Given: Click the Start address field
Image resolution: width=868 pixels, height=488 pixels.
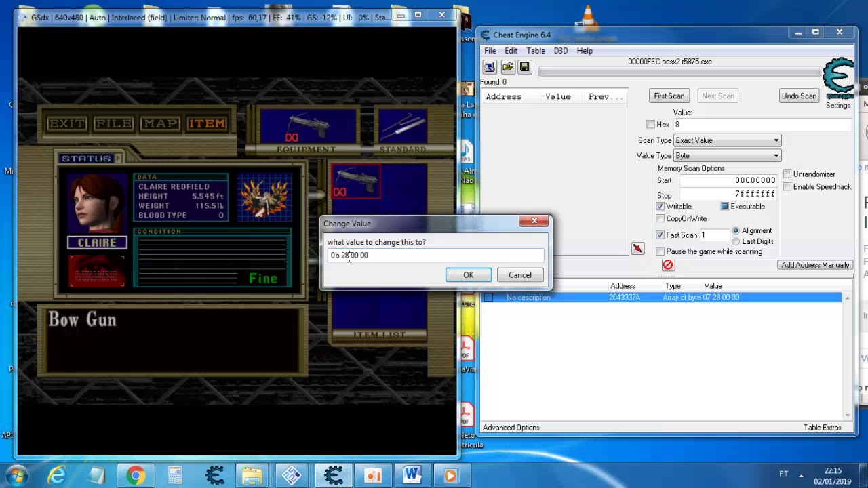Looking at the screenshot, I should click(728, 181).
